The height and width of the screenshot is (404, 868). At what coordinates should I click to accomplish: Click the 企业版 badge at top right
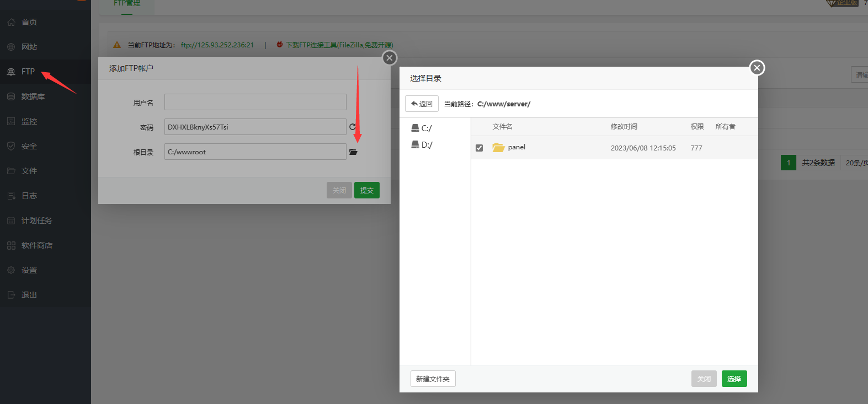[x=843, y=3]
